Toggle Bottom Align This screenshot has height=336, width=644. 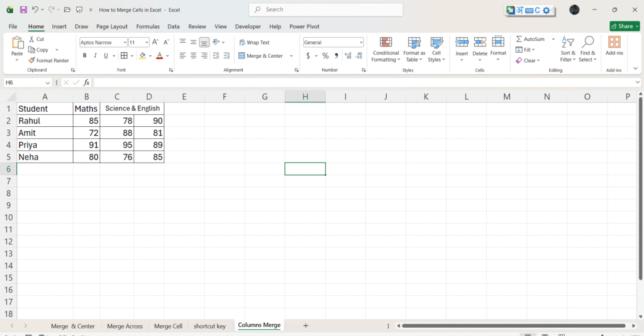204,42
